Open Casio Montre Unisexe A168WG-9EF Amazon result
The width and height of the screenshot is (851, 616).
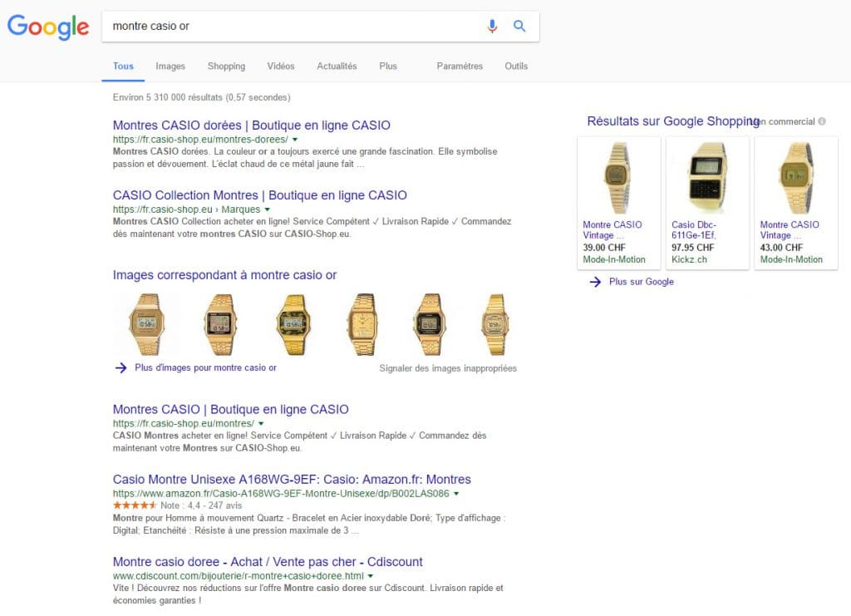point(292,479)
